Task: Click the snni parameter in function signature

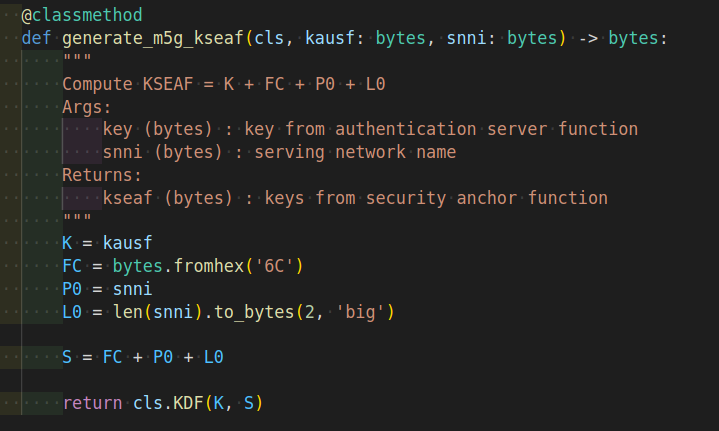Action: tap(466, 38)
